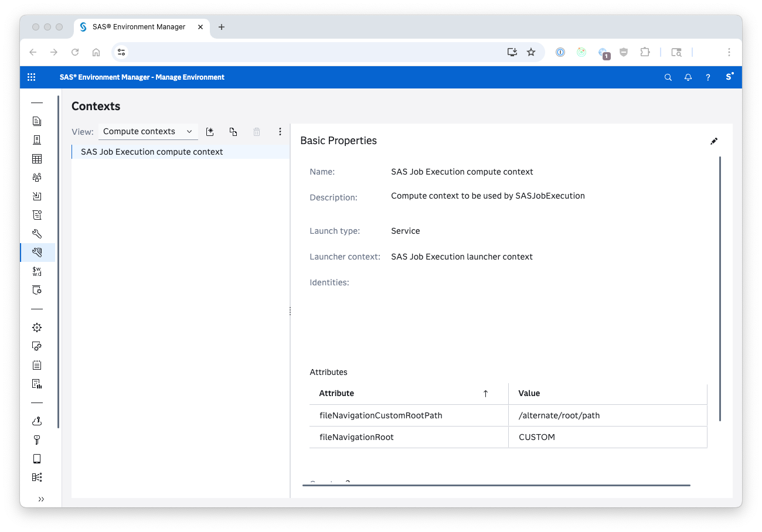Open user-defined formats $w.d icon
The image size is (762, 532).
click(x=37, y=271)
